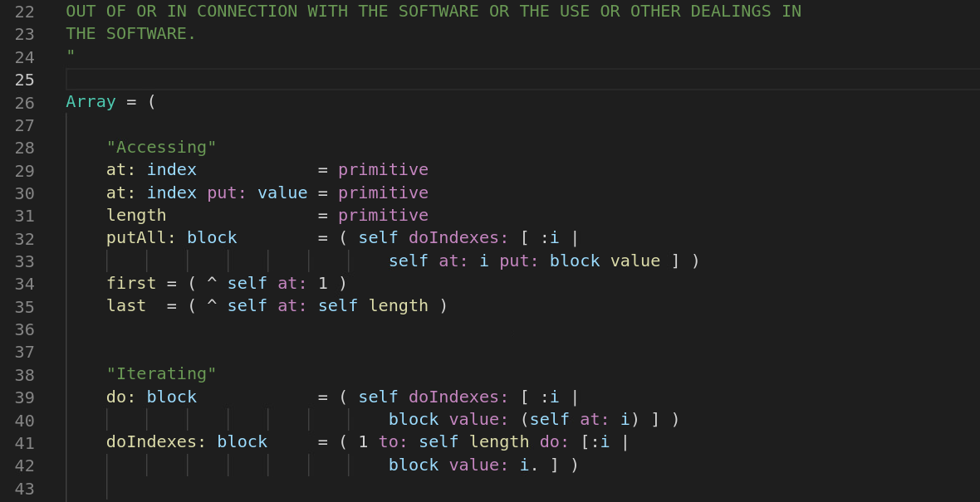Click line number 38 in the gutter
Viewport: 980px width, 502px height.
pos(24,374)
